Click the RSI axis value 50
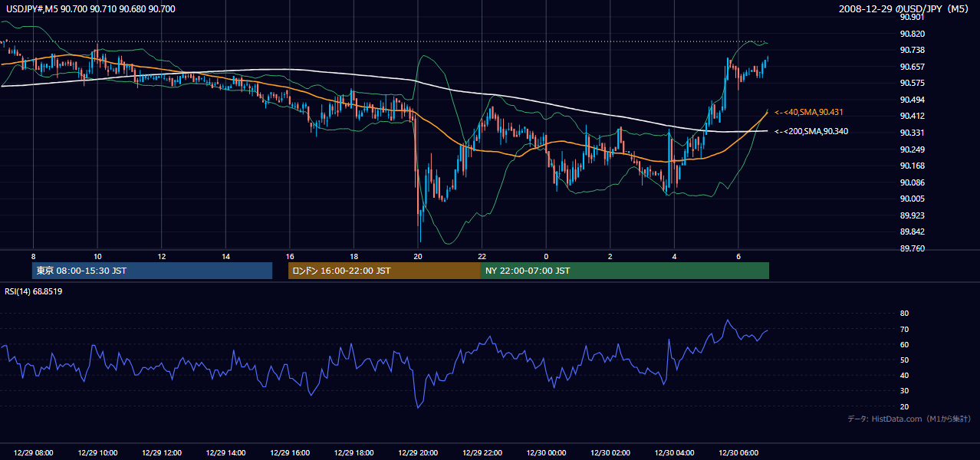Screen dimensions: 980x460 click(905, 360)
